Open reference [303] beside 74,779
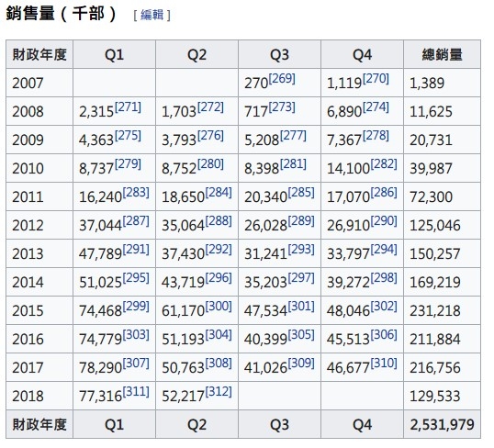 (136, 334)
